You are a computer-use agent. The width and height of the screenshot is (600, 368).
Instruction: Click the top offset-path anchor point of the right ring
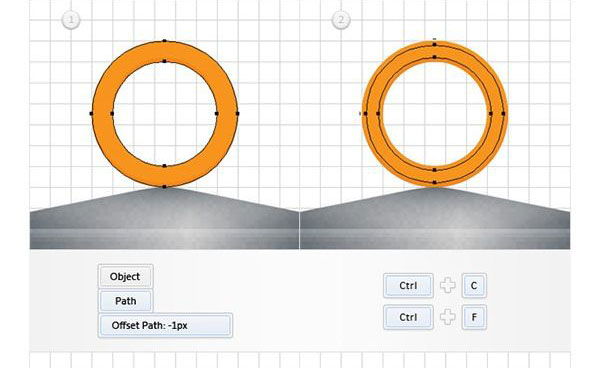[434, 44]
